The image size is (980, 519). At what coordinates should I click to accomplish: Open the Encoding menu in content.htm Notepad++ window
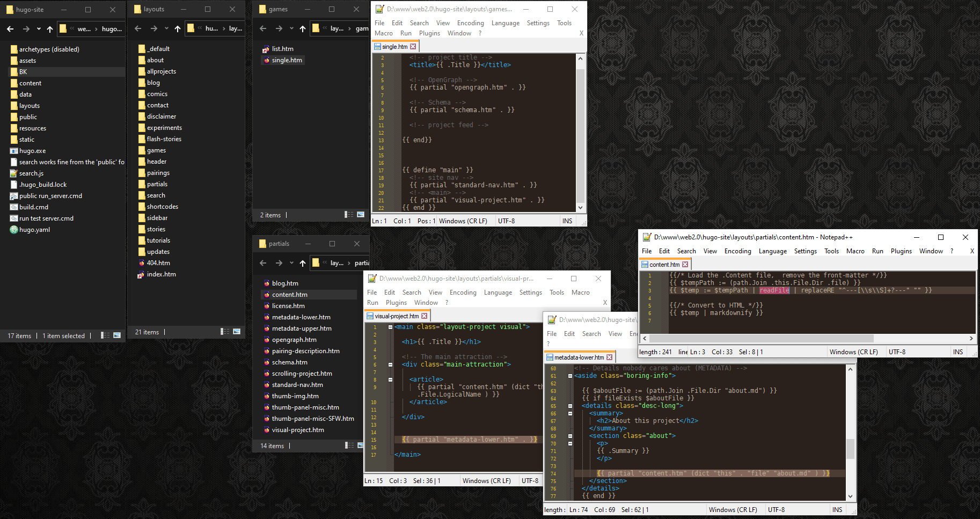pyautogui.click(x=737, y=251)
